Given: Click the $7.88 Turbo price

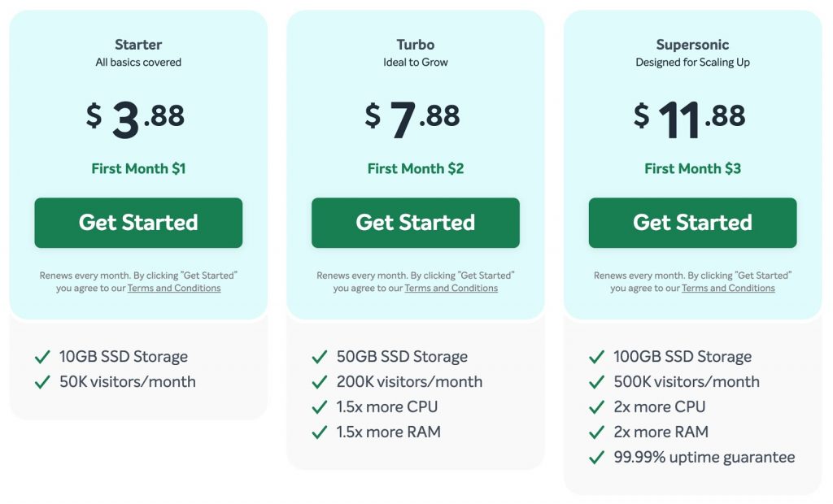Looking at the screenshot, I should pyautogui.click(x=412, y=119).
